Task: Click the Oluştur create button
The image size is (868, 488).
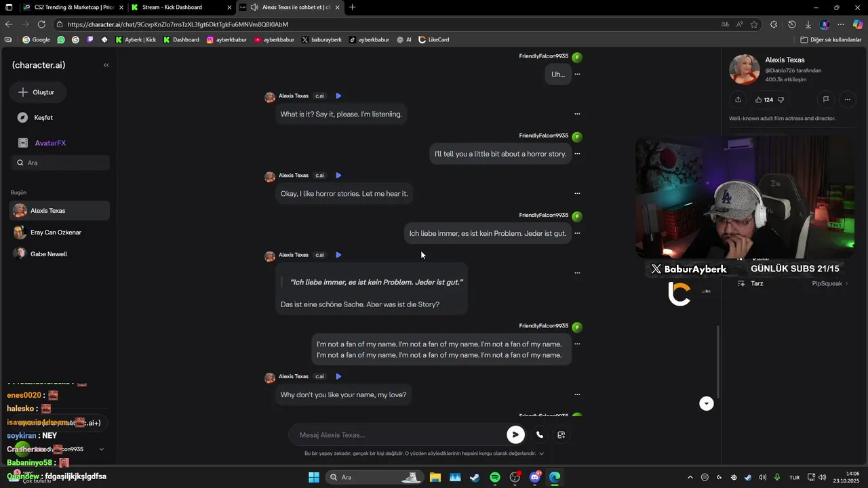Action: [x=37, y=92]
